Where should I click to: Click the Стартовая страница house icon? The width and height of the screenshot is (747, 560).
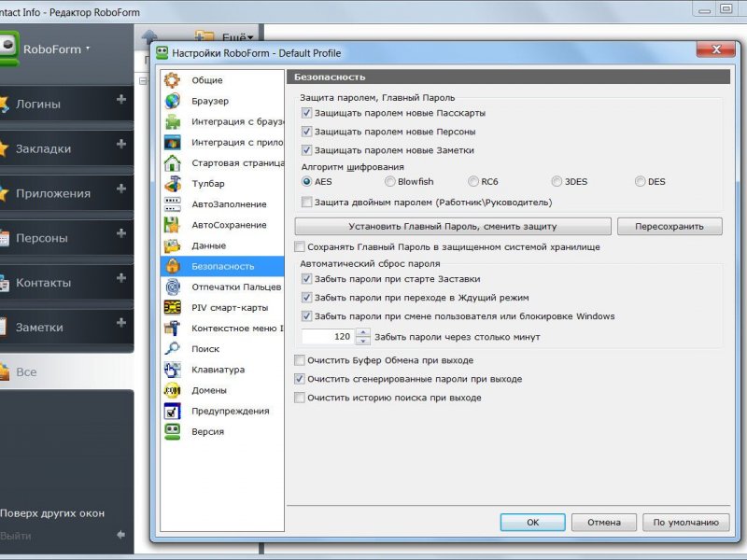point(172,162)
